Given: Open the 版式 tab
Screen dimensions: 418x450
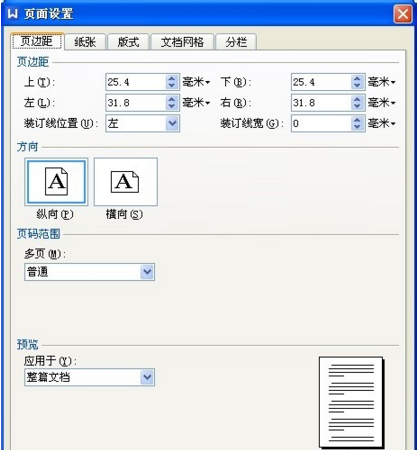Looking at the screenshot, I should (128, 42).
